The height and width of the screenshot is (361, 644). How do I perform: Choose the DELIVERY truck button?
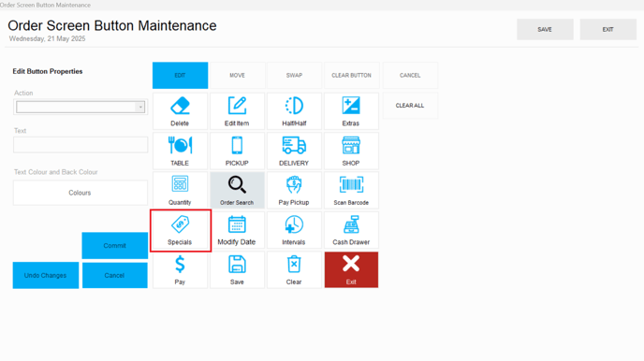tap(294, 151)
